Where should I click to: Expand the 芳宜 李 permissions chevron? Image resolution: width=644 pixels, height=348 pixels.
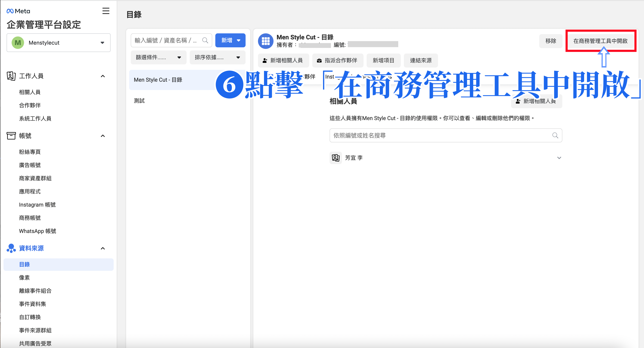pyautogui.click(x=559, y=158)
